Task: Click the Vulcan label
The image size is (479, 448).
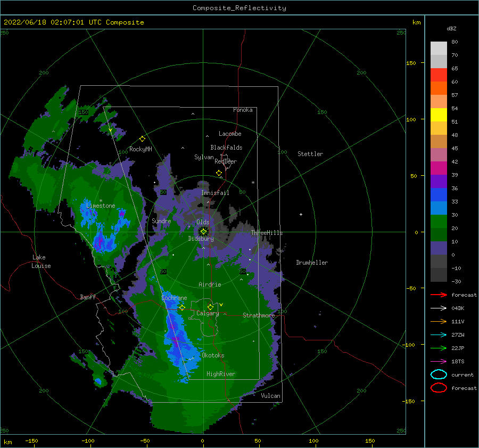Action: pyautogui.click(x=270, y=396)
